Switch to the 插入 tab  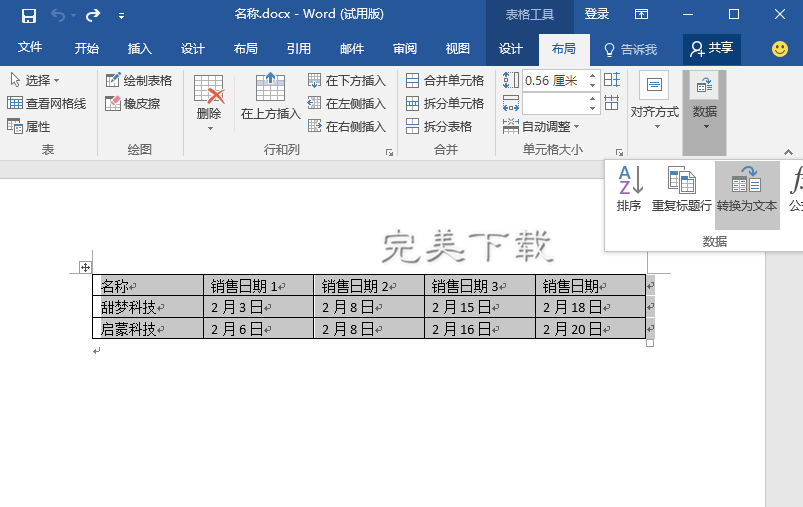tap(139, 49)
